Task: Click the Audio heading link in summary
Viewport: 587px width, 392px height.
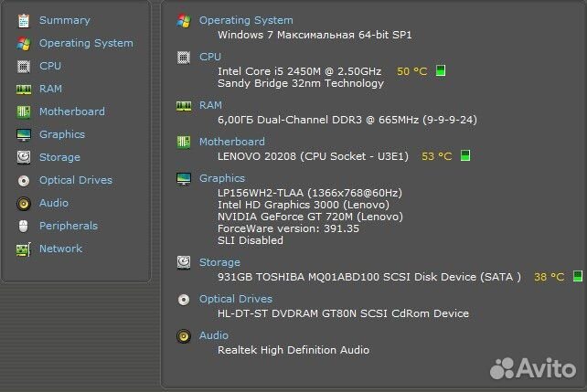Action: [214, 335]
